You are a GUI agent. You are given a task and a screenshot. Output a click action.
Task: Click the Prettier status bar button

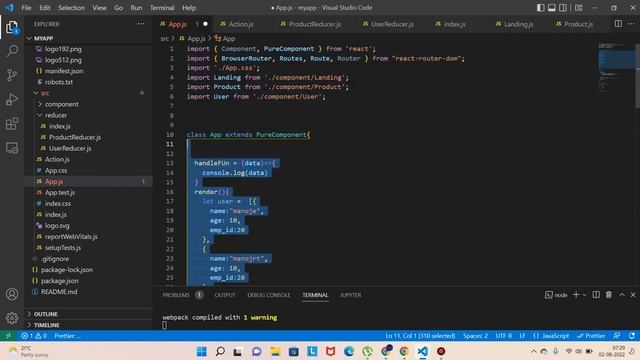click(591, 336)
